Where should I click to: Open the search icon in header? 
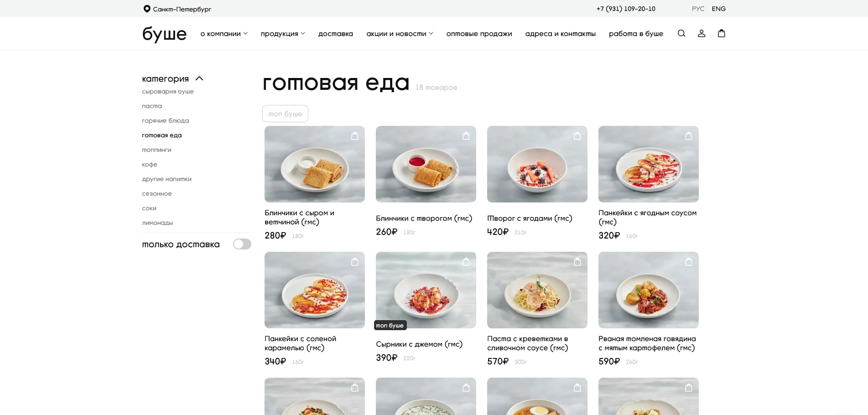tap(681, 33)
